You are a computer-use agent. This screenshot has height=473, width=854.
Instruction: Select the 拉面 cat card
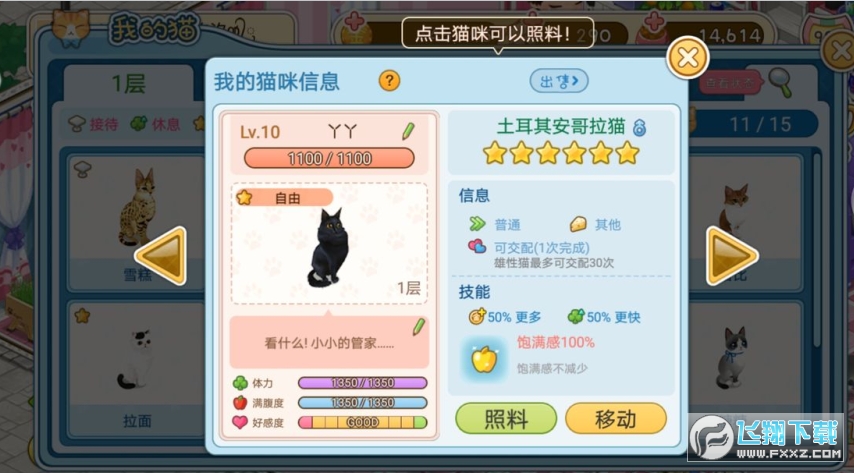[x=136, y=371]
